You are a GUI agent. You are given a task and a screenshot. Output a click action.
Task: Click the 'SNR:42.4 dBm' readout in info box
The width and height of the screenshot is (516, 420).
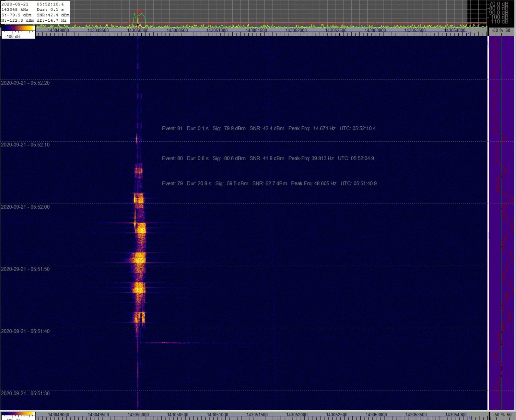point(53,15)
